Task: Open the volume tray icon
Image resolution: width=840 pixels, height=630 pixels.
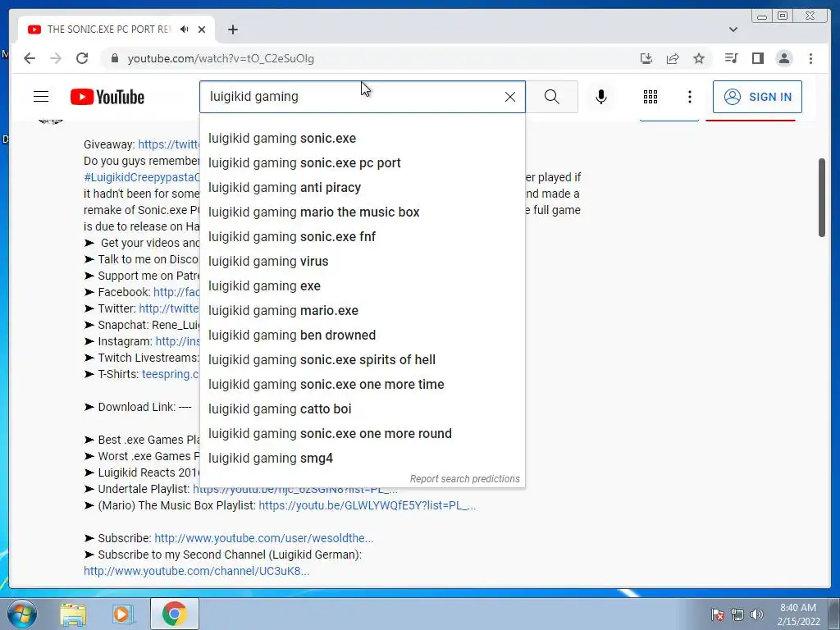Action: tap(757, 615)
